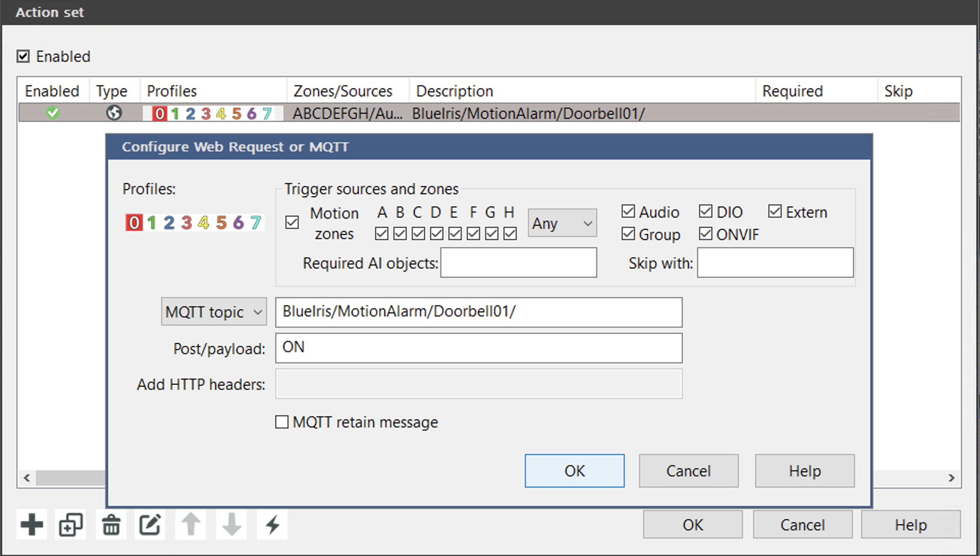Screen dimensions: 980x556
Task: Click the move action up arrow icon
Action: 191,524
